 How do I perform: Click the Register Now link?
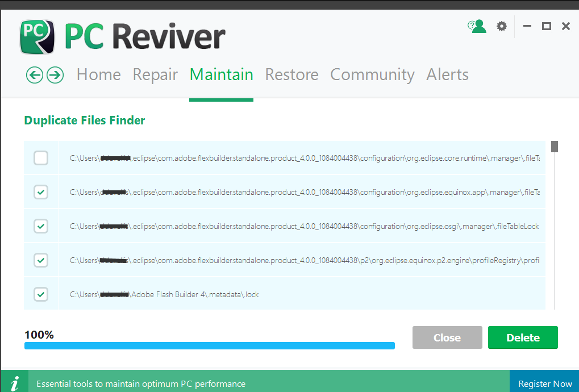coord(545,383)
